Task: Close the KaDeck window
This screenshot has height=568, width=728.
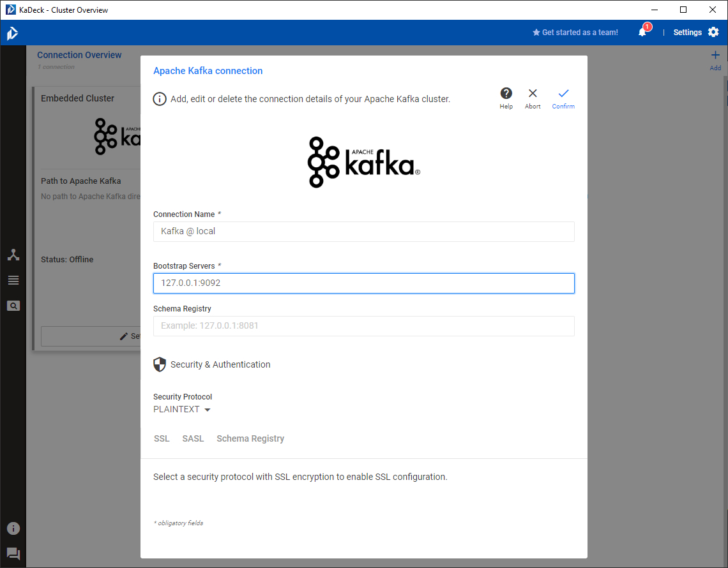Action: 713,10
